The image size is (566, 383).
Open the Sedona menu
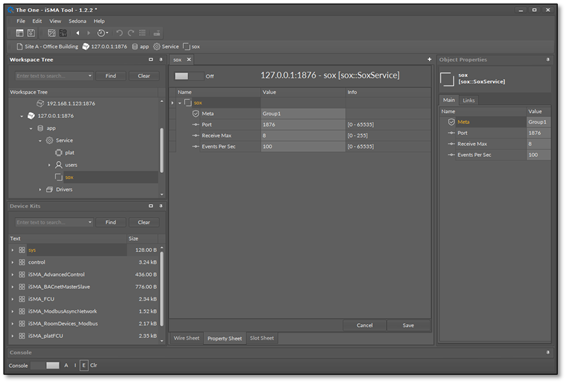pyautogui.click(x=78, y=21)
